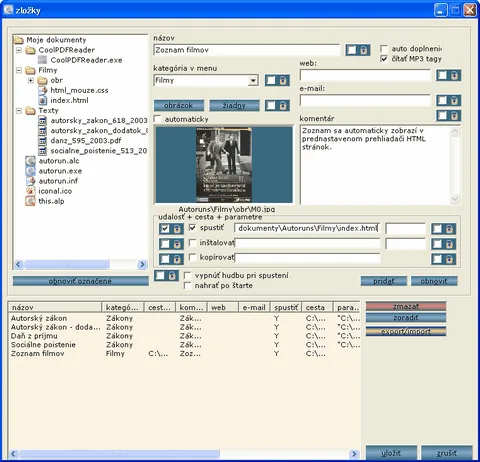Sort by the názov column header
The image size is (480, 462).
tap(55, 307)
